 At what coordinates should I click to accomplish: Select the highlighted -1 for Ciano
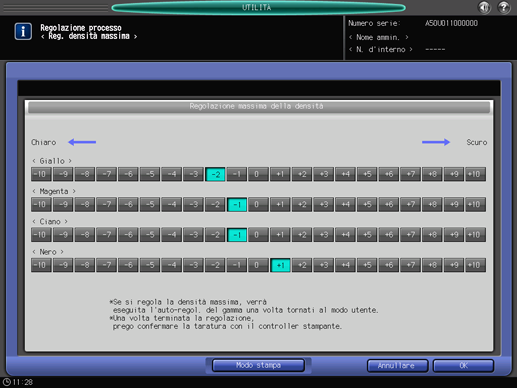coord(237,235)
